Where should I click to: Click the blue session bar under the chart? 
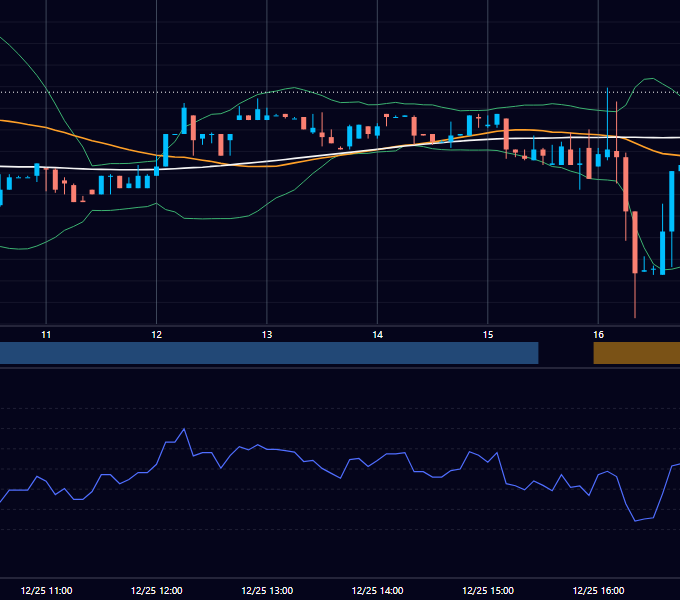tap(269, 353)
